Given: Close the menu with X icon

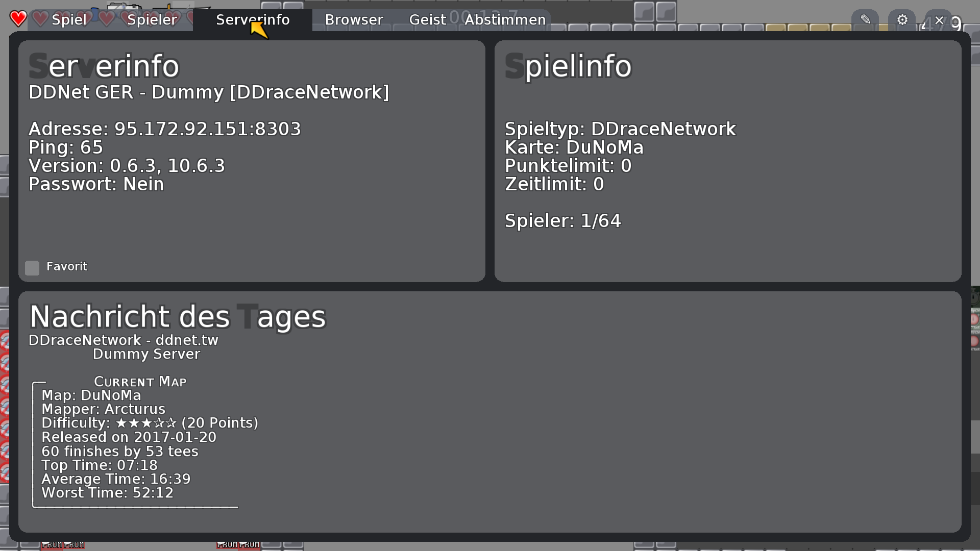Looking at the screenshot, I should [x=939, y=20].
